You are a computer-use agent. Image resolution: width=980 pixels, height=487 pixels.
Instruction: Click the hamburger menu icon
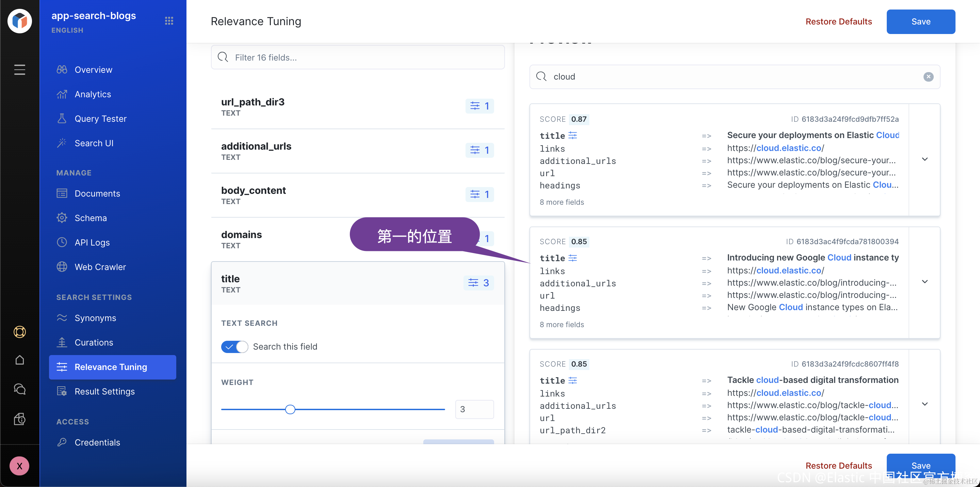click(19, 70)
